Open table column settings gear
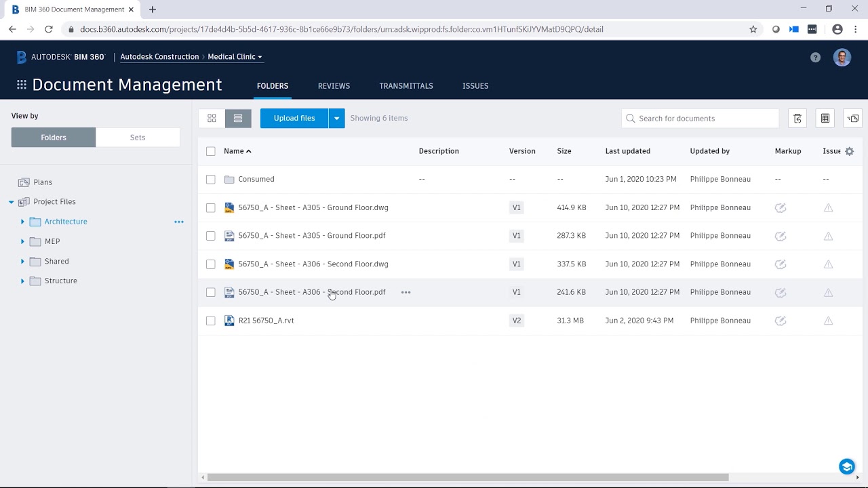Image resolution: width=868 pixels, height=488 pixels. point(849,151)
